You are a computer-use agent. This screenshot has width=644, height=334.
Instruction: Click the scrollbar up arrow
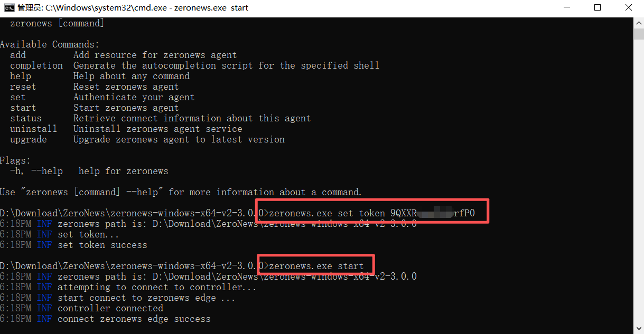639,22
